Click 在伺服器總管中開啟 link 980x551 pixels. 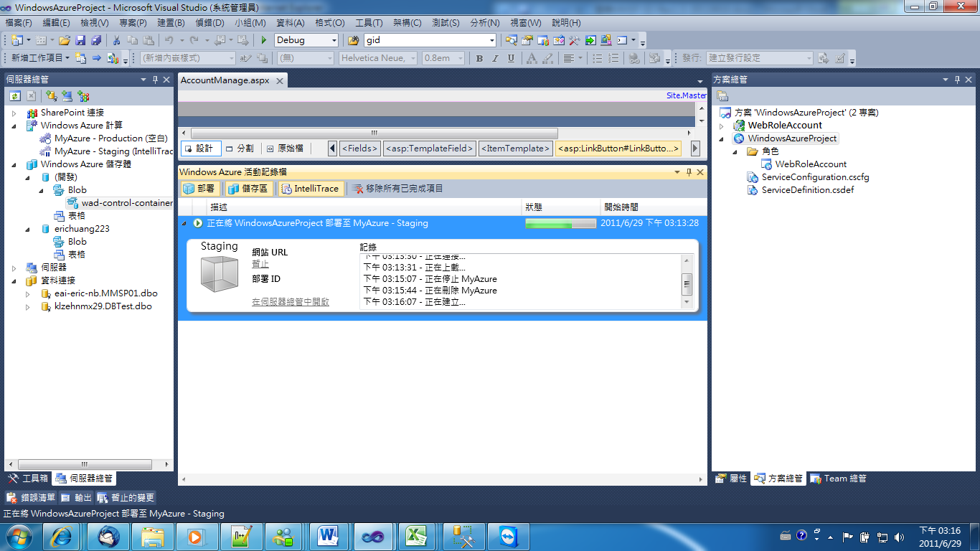(291, 302)
